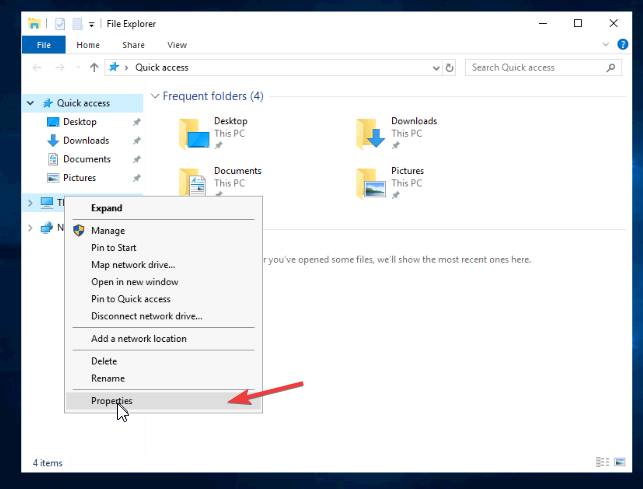
Task: Switch to Details view in status bar
Action: (602, 462)
